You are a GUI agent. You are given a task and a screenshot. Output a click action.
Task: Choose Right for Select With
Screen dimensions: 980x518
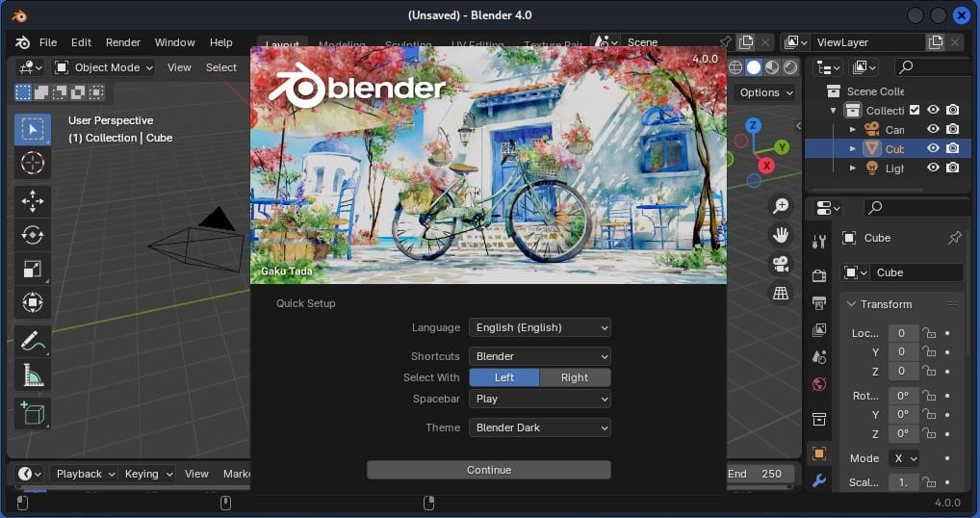coord(575,377)
